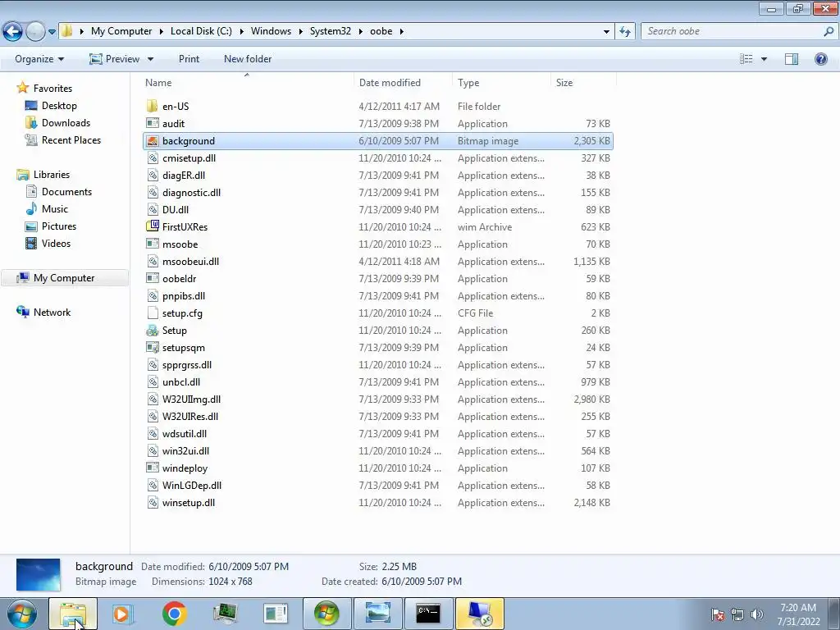Open Google Chrome from the taskbar
The width and height of the screenshot is (840, 630).
pyautogui.click(x=174, y=614)
